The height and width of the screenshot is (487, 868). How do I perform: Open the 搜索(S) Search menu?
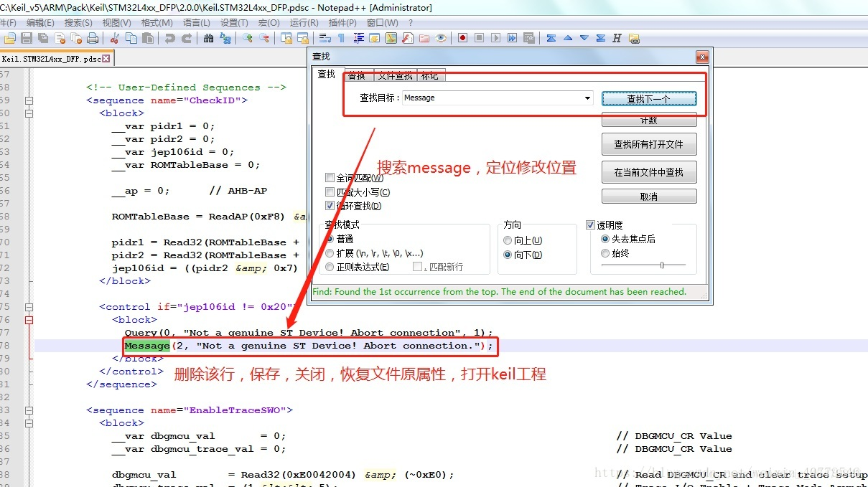tap(79, 22)
